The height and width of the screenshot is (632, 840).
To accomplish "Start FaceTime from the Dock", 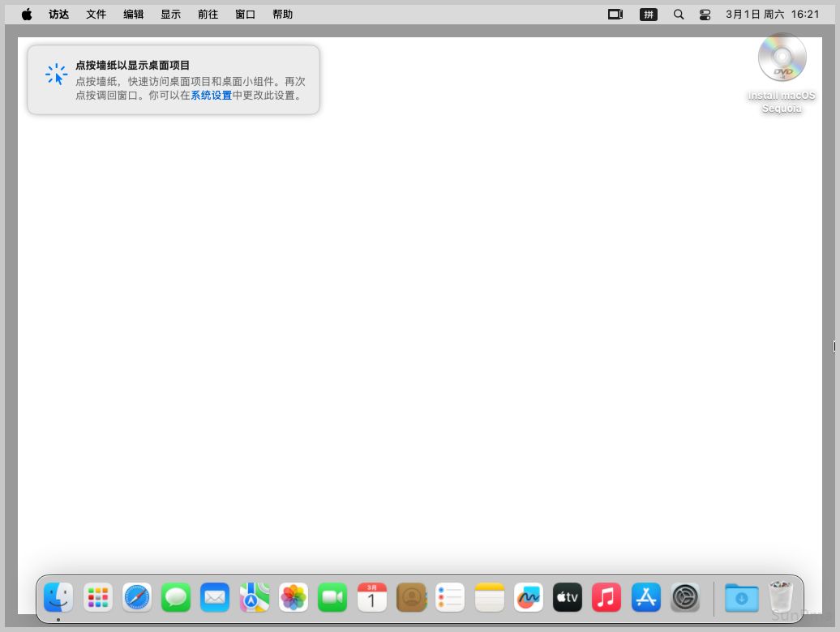I will click(332, 598).
